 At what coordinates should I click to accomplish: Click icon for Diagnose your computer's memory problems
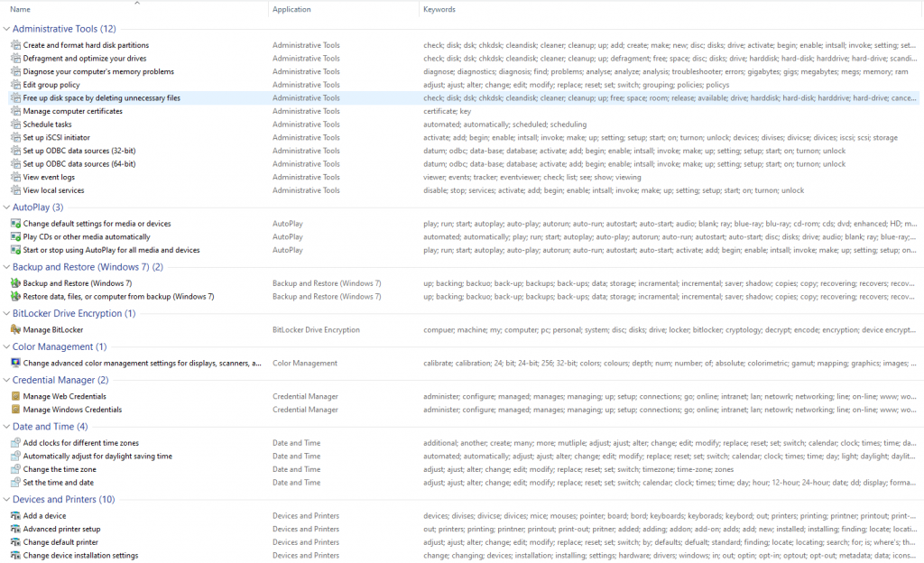pos(16,71)
